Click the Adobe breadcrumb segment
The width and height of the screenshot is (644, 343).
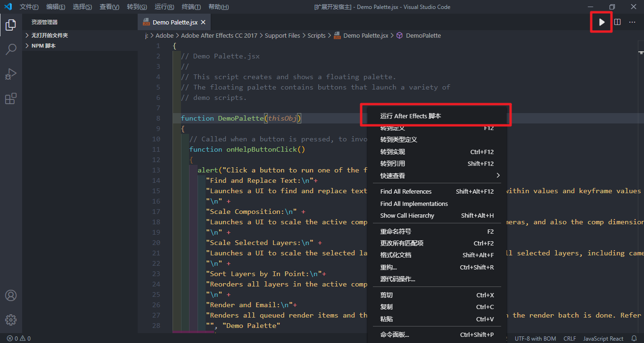tap(165, 35)
